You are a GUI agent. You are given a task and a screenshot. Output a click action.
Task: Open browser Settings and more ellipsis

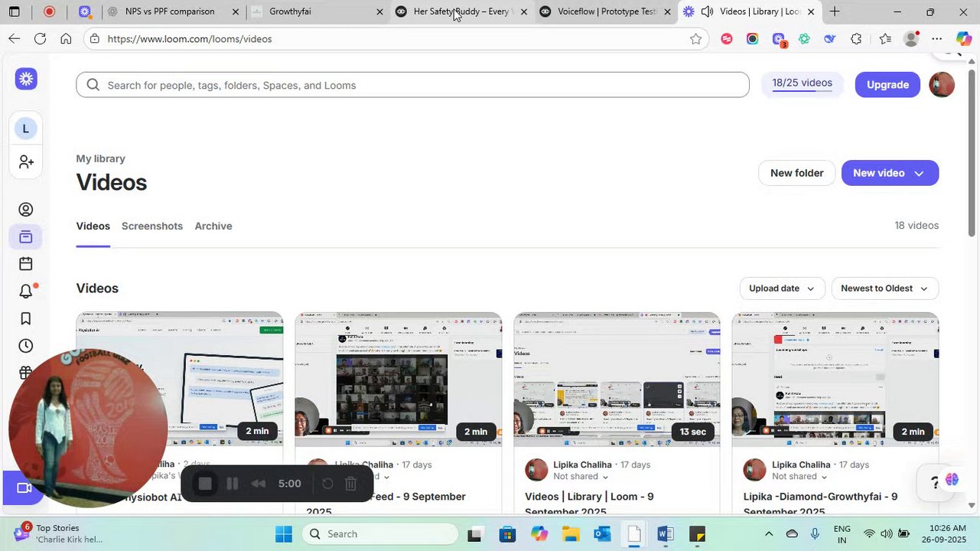pos(937,39)
